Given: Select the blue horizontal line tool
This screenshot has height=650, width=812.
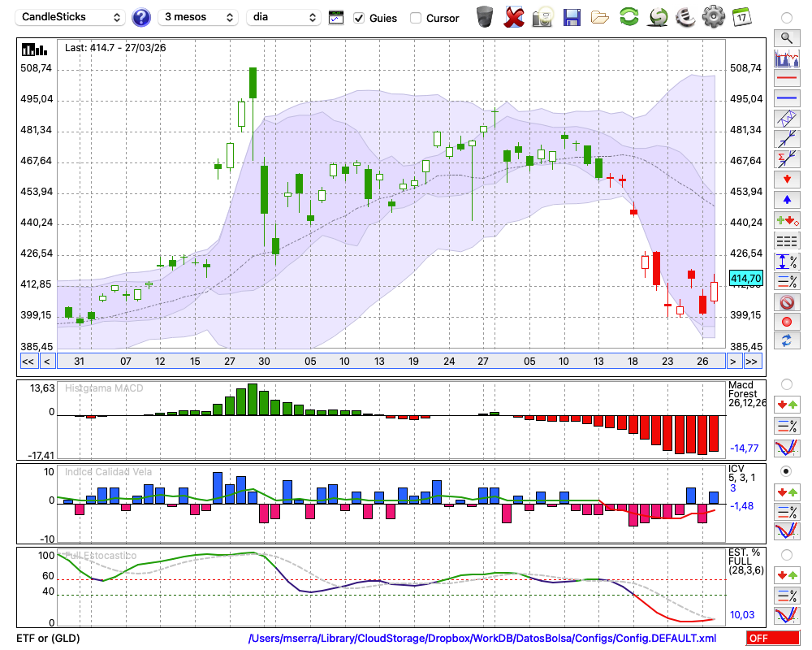Looking at the screenshot, I should coord(786,98).
